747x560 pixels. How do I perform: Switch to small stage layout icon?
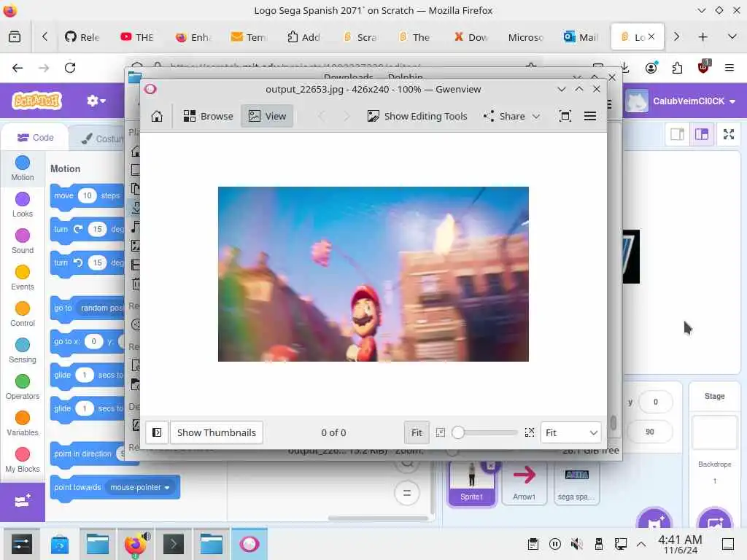coord(677,134)
